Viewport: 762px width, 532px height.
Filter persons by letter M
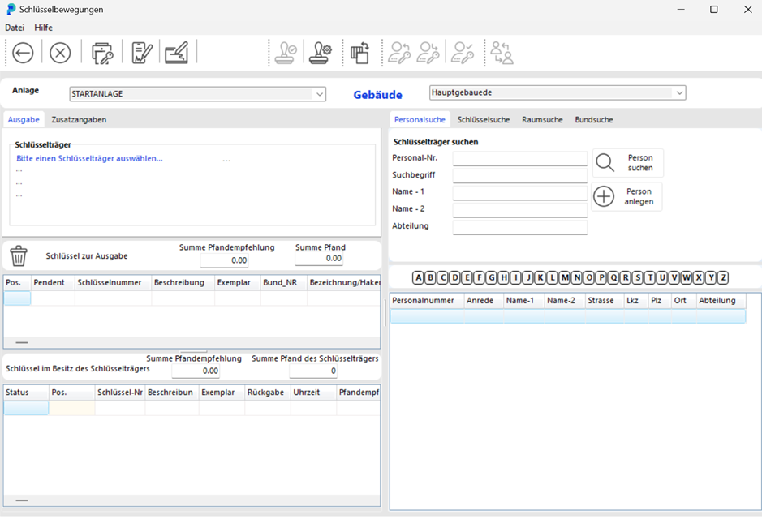tap(565, 277)
